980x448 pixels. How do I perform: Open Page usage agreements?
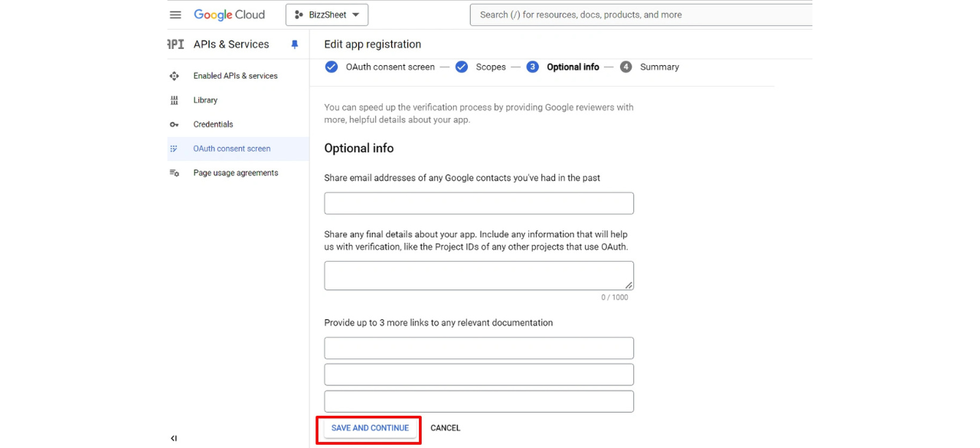(235, 173)
